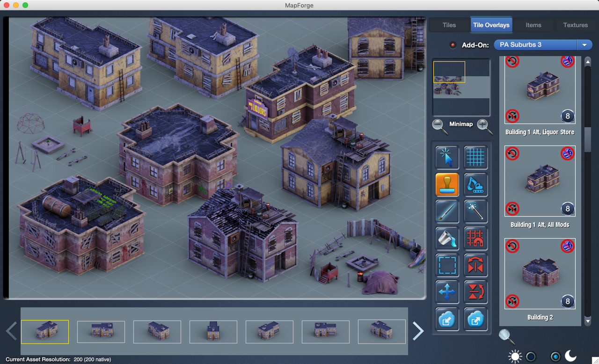Select the paintbrush tool
The height and width of the screenshot is (364, 599).
pyautogui.click(x=447, y=211)
